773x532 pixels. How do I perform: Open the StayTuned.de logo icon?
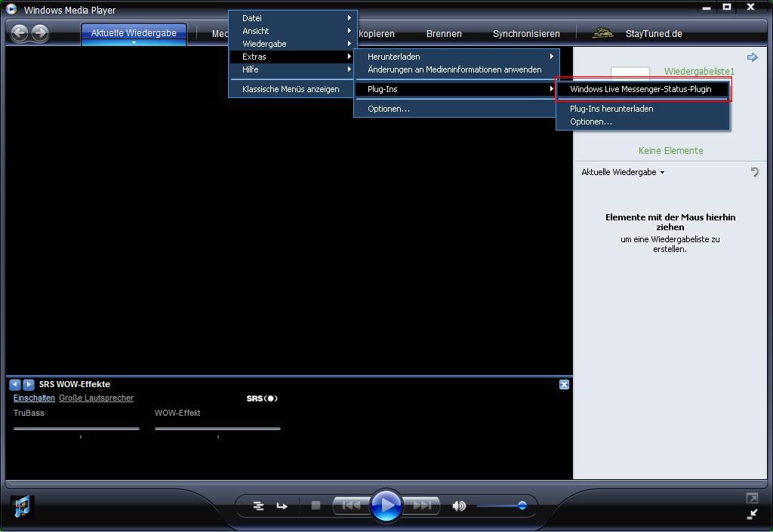tap(602, 33)
